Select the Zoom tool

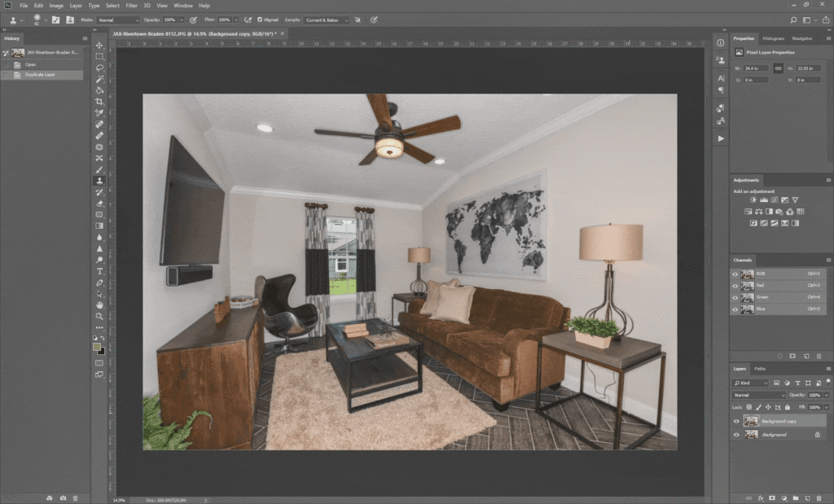click(x=99, y=316)
